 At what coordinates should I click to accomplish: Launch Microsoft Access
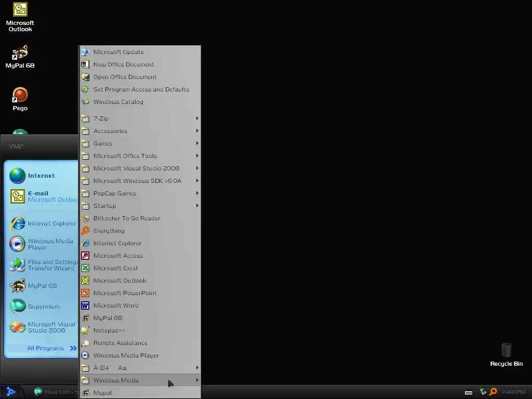click(x=140, y=256)
